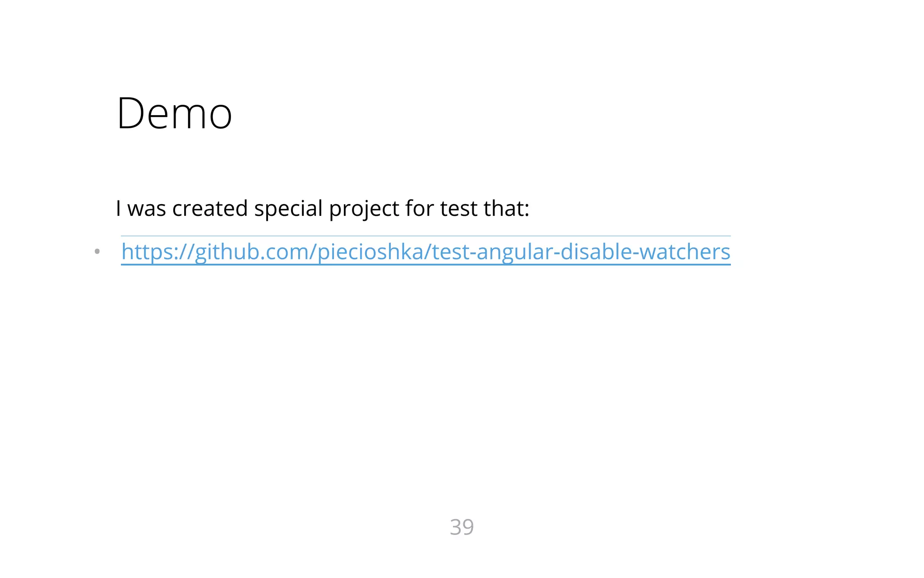Click the word "that:" ending the sentence
This screenshot has width=924, height=578.
coord(506,209)
